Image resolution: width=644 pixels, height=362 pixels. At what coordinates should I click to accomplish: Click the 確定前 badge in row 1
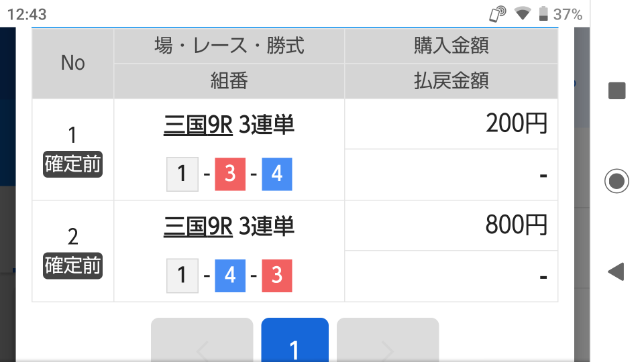(72, 164)
